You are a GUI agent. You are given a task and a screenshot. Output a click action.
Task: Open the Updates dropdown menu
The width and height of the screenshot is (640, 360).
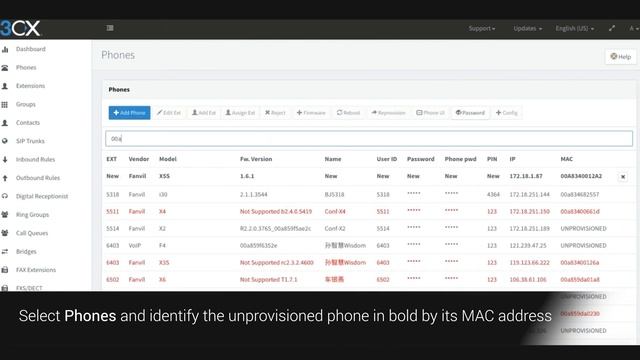(527, 28)
